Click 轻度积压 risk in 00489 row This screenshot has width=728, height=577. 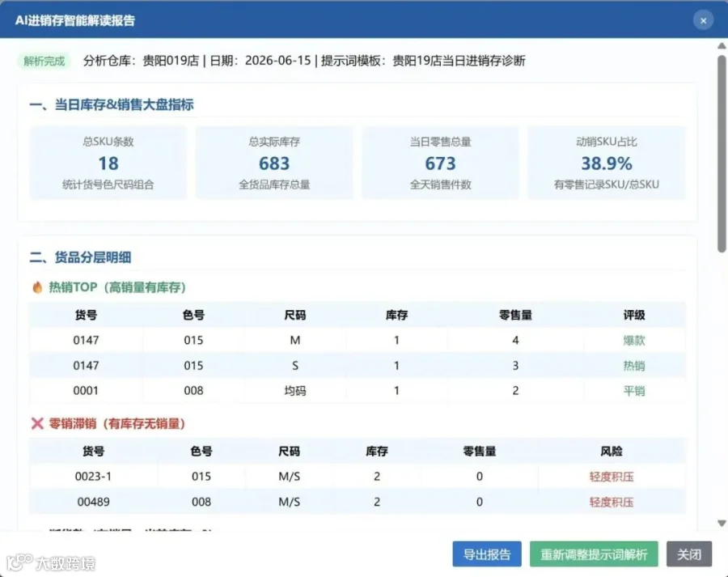(x=611, y=502)
